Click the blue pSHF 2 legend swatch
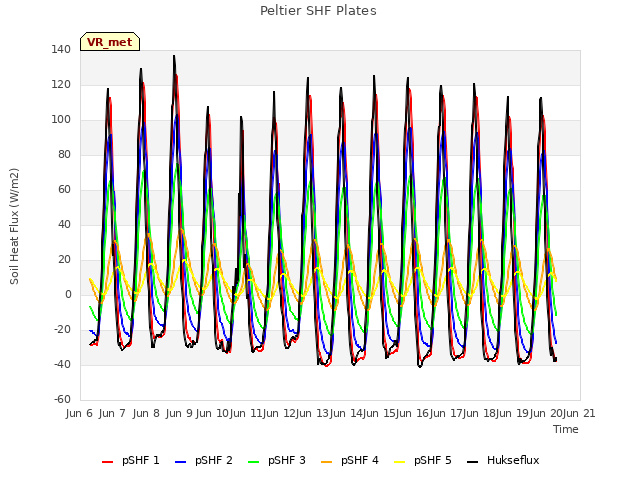Viewport: 640px width, 480px height. (180, 462)
